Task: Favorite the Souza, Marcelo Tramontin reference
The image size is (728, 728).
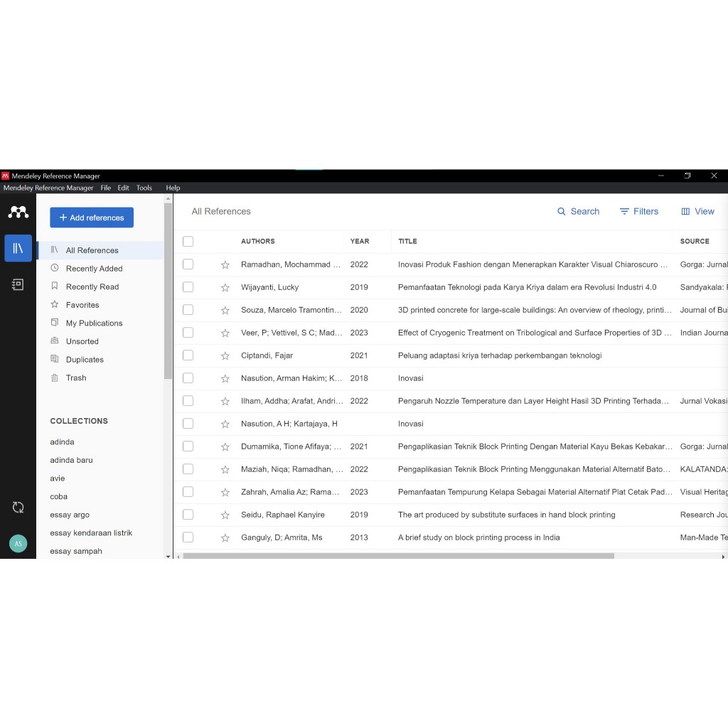Action: point(225,310)
